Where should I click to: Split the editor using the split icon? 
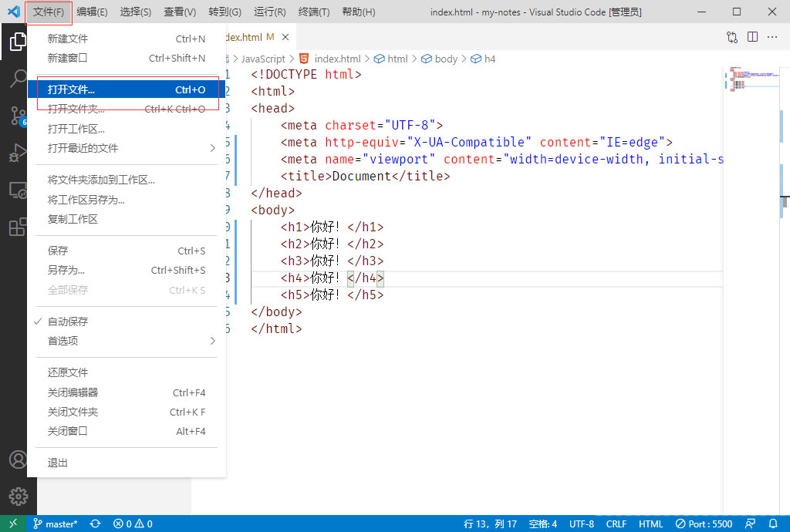click(x=752, y=36)
